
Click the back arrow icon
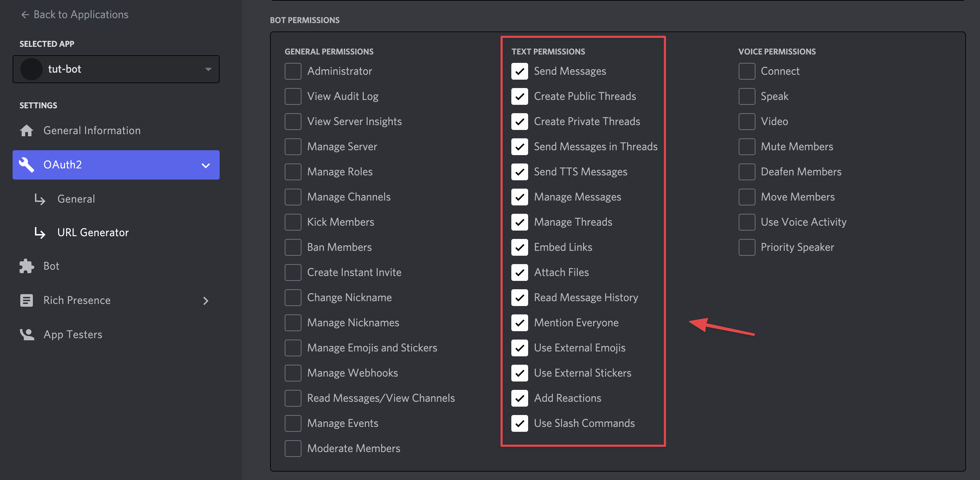coord(25,14)
